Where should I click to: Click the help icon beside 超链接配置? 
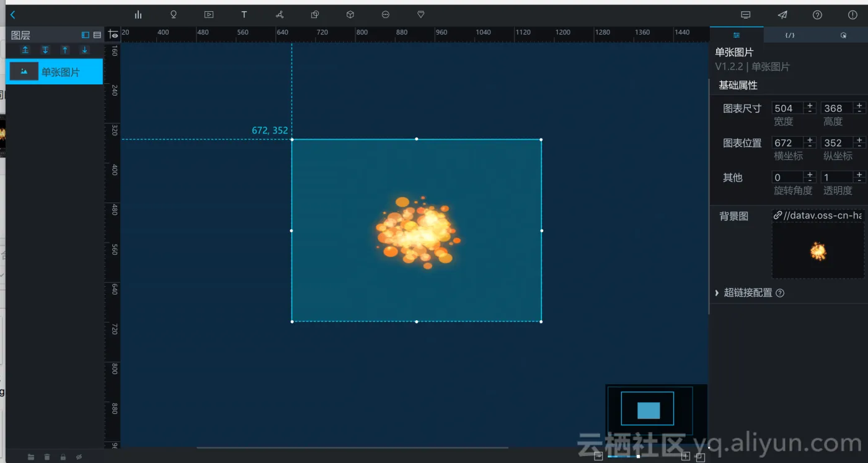(780, 293)
